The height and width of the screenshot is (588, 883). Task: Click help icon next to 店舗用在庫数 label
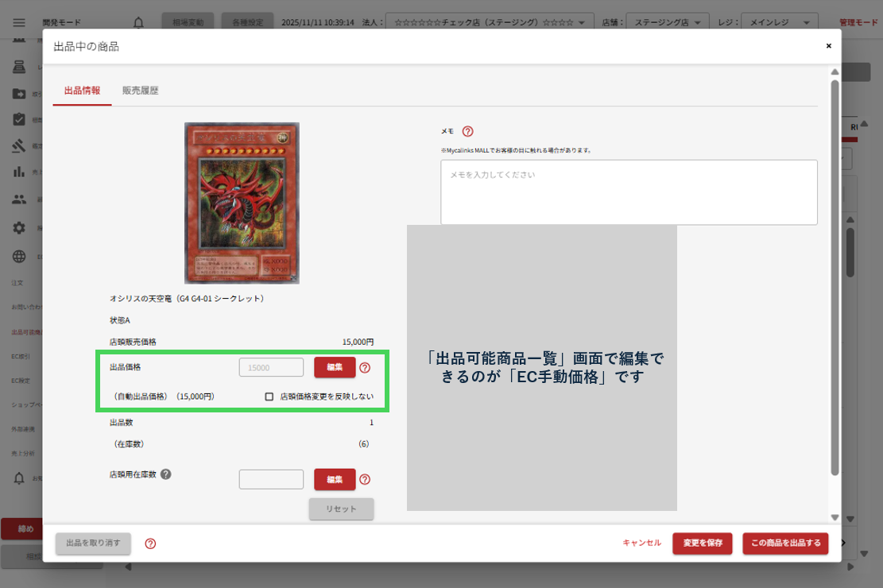point(166,474)
